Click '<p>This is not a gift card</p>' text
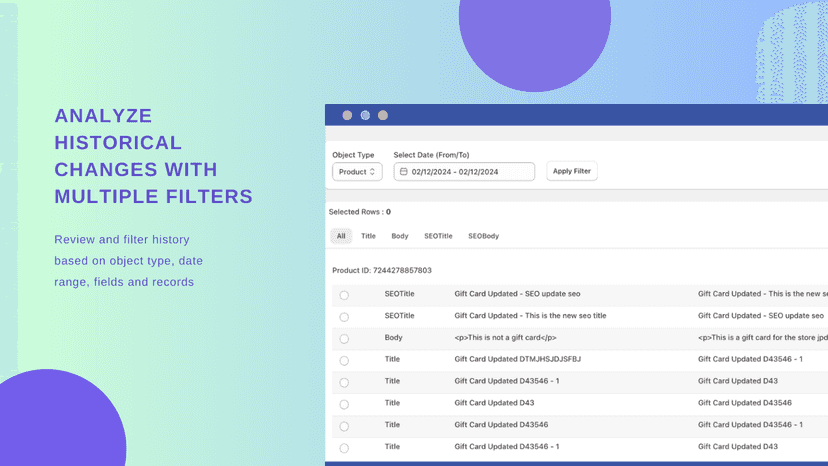 (x=505, y=338)
